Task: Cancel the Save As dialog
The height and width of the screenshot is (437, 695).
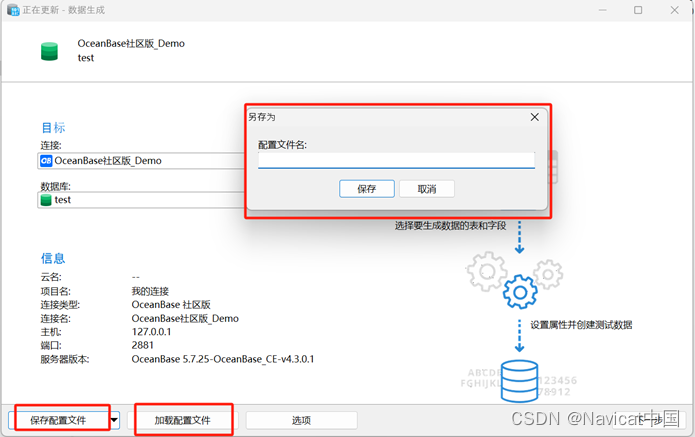Action: 426,189
